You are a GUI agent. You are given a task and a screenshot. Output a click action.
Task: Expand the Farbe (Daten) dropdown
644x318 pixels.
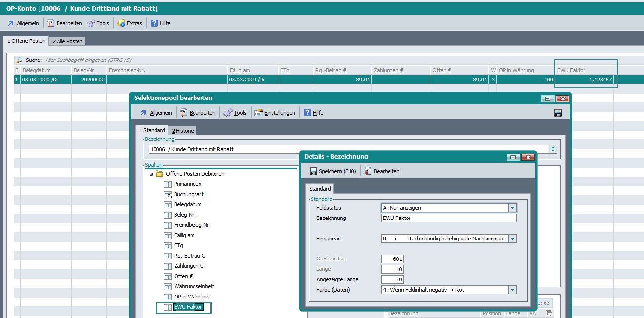pyautogui.click(x=512, y=290)
